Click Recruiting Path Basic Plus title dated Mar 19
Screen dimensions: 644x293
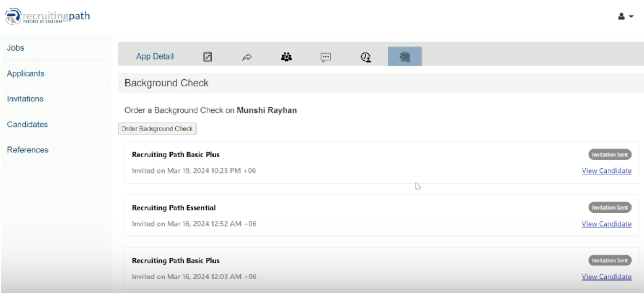tap(176, 154)
